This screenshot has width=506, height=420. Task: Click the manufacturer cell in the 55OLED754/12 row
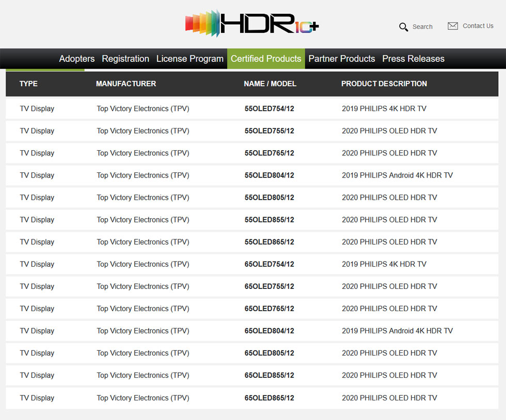[x=143, y=109]
